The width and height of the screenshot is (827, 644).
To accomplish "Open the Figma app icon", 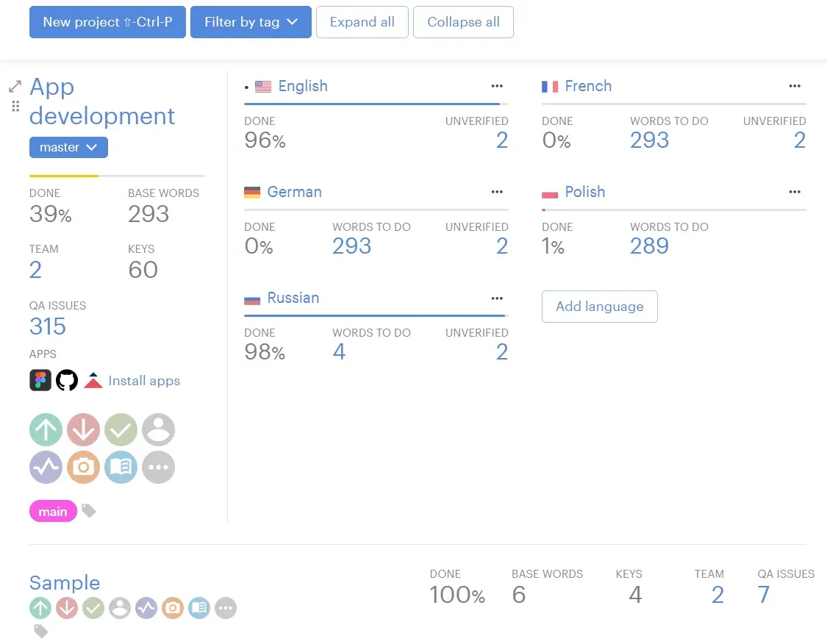I will click(40, 380).
